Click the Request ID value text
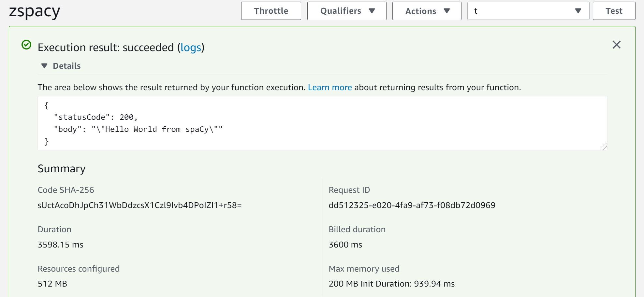This screenshot has height=297, width=644. pyautogui.click(x=412, y=205)
